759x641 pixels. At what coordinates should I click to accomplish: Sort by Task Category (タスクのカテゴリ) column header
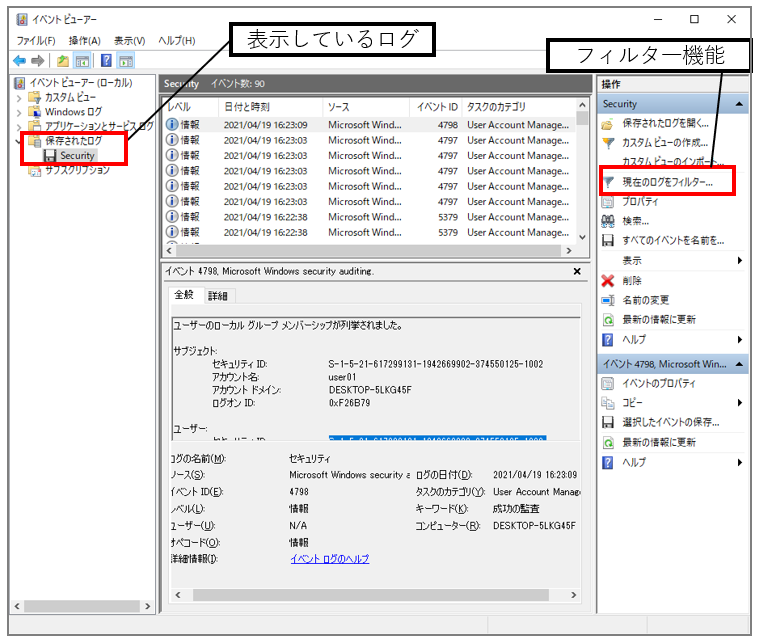[x=519, y=107]
